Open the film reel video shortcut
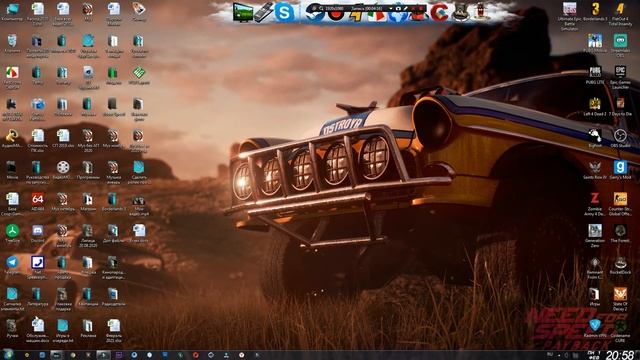The height and width of the screenshot is (360, 640). coord(63,171)
